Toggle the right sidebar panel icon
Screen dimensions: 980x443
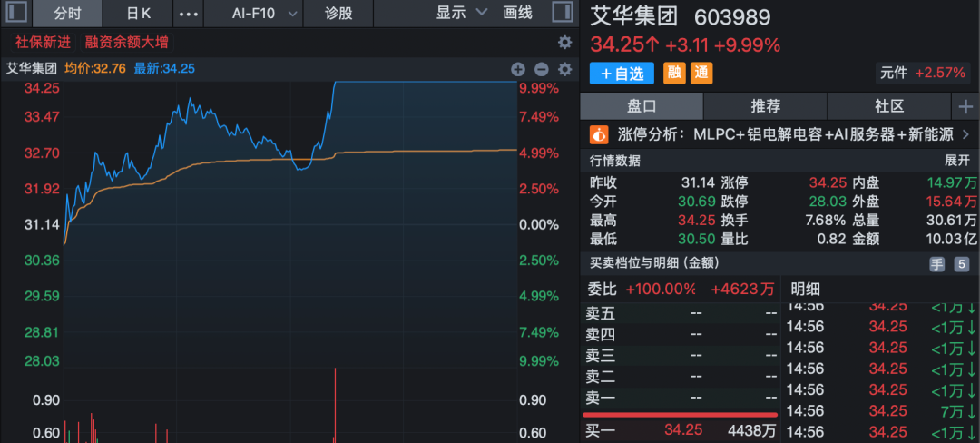pos(563,13)
